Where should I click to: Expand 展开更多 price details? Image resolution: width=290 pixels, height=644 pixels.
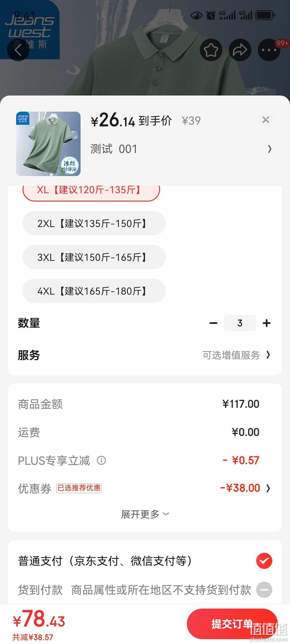145,514
